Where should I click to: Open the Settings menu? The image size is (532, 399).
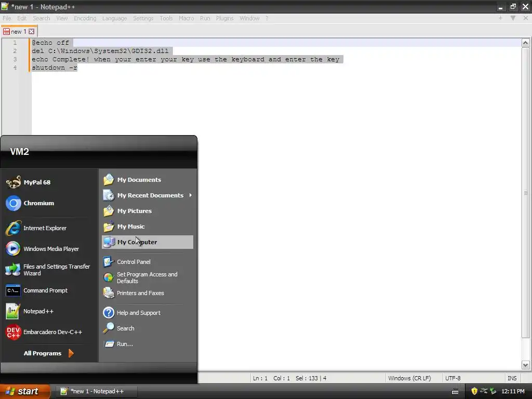[143, 18]
